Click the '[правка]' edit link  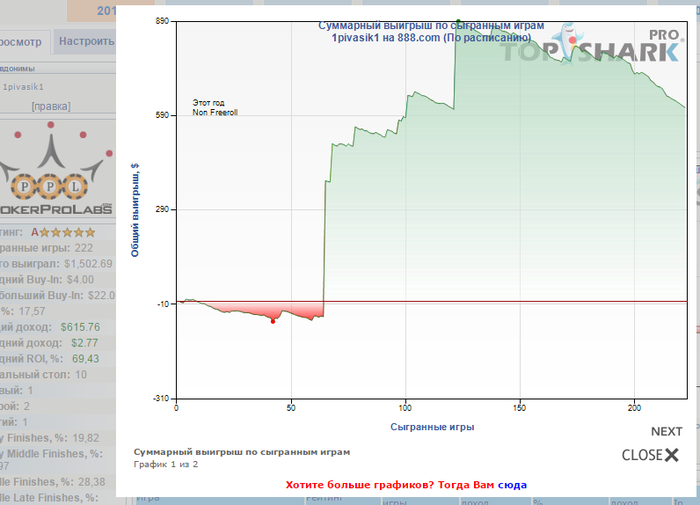point(51,106)
